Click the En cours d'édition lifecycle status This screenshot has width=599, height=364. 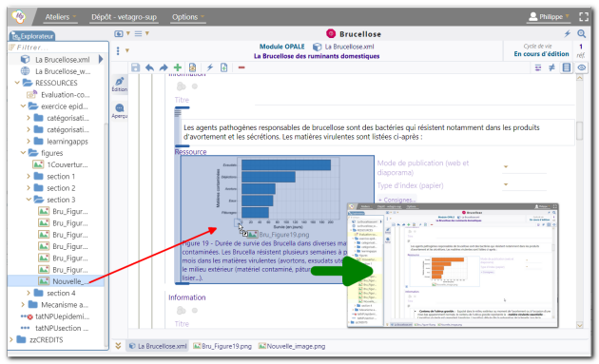pos(541,54)
